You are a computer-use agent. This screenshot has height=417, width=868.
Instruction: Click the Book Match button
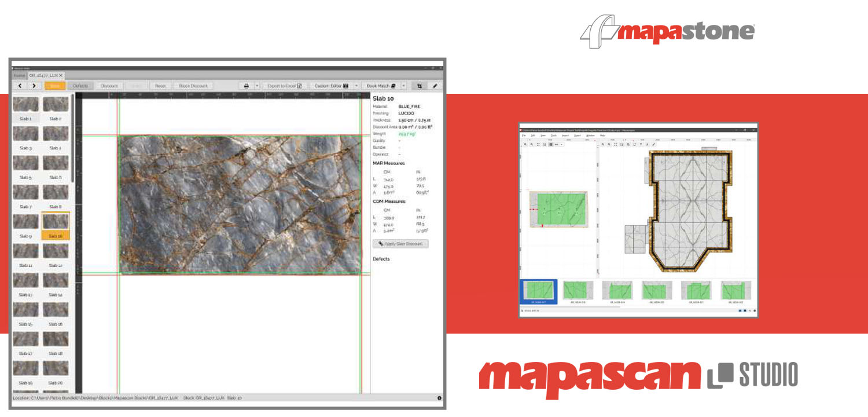(381, 86)
